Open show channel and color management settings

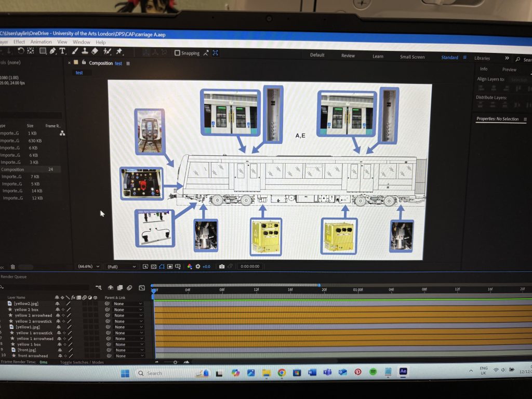point(190,267)
